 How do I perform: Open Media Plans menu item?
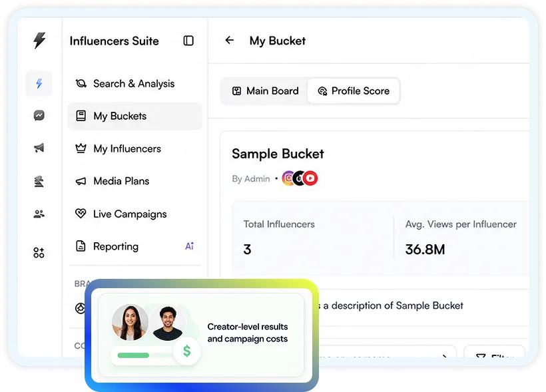point(135,181)
